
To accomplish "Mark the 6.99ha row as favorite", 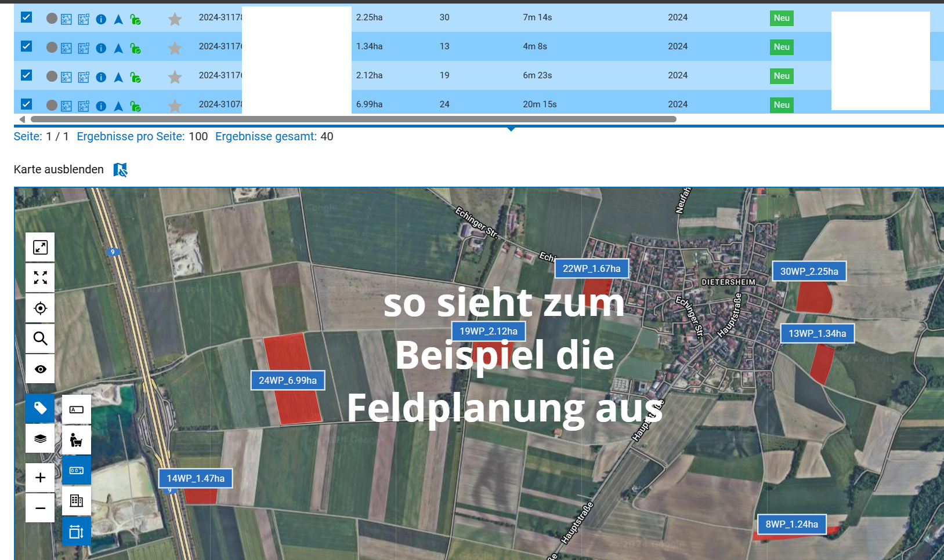I will coord(175,106).
